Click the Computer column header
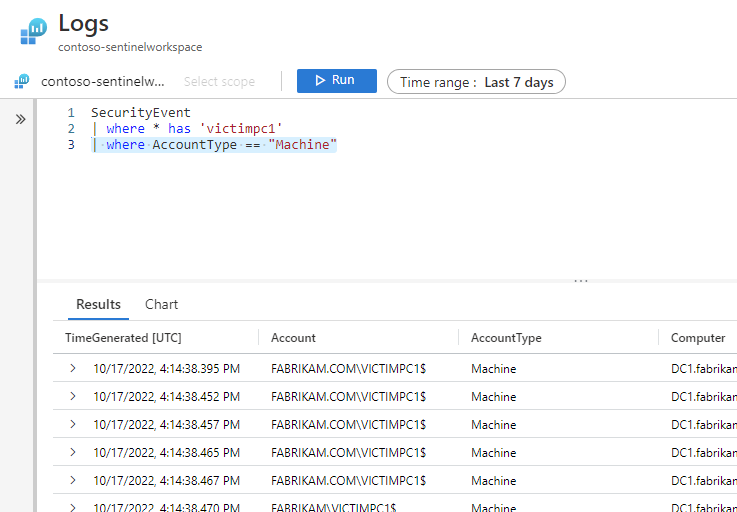 (x=697, y=338)
